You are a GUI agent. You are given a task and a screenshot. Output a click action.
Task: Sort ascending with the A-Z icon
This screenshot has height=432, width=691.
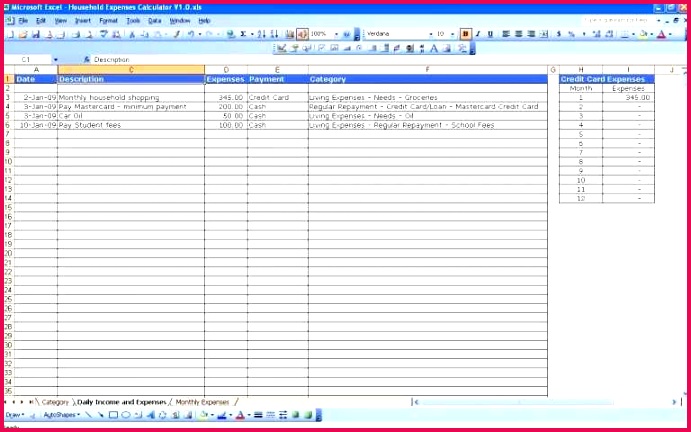click(x=262, y=34)
